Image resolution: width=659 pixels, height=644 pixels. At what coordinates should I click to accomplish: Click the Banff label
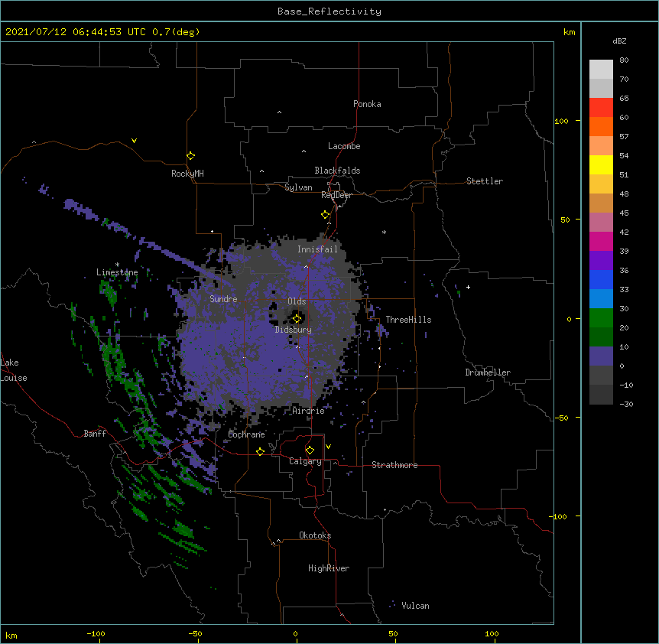click(x=95, y=434)
